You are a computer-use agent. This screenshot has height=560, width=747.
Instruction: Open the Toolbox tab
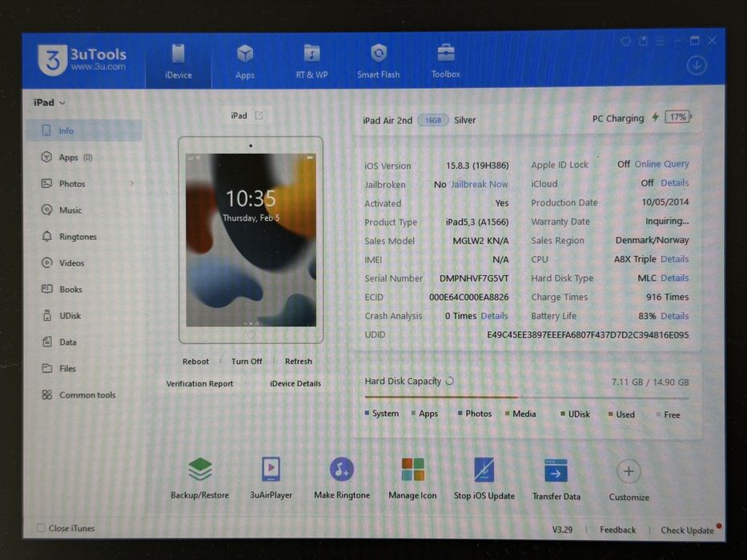[445, 62]
